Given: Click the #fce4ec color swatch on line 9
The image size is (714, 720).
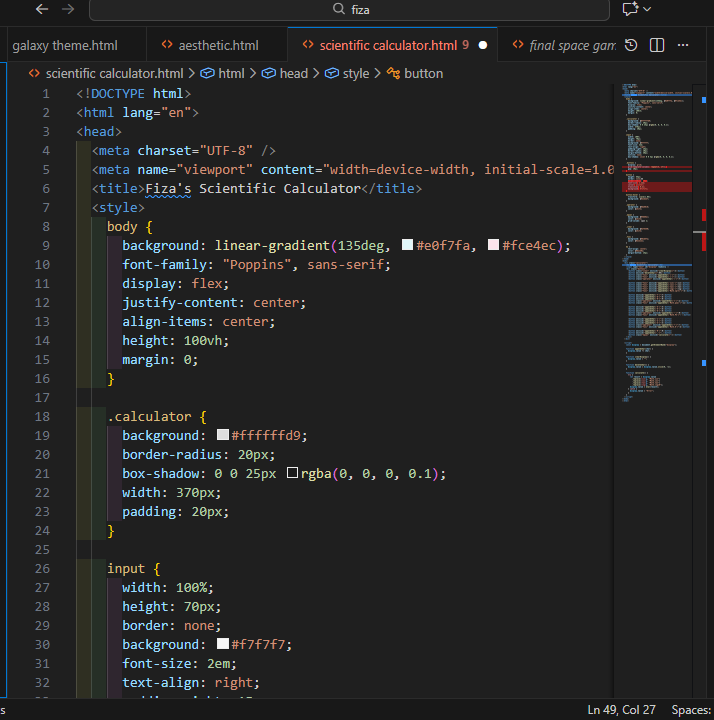Looking at the screenshot, I should (x=493, y=246).
